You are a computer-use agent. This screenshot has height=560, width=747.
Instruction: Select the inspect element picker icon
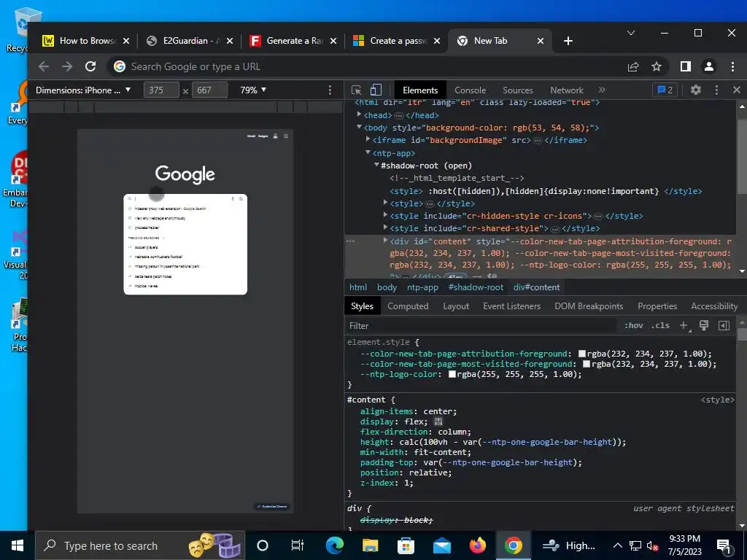point(356,90)
